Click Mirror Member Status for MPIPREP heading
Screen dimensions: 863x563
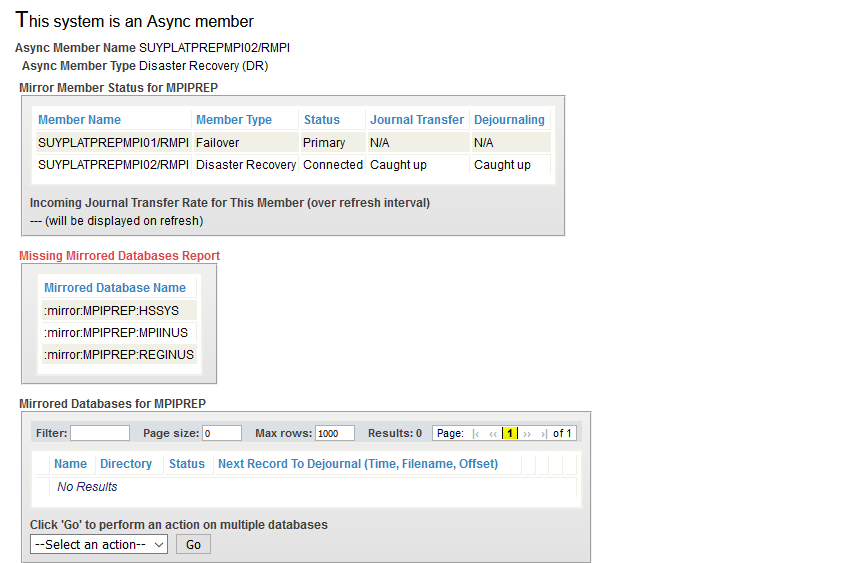[118, 88]
